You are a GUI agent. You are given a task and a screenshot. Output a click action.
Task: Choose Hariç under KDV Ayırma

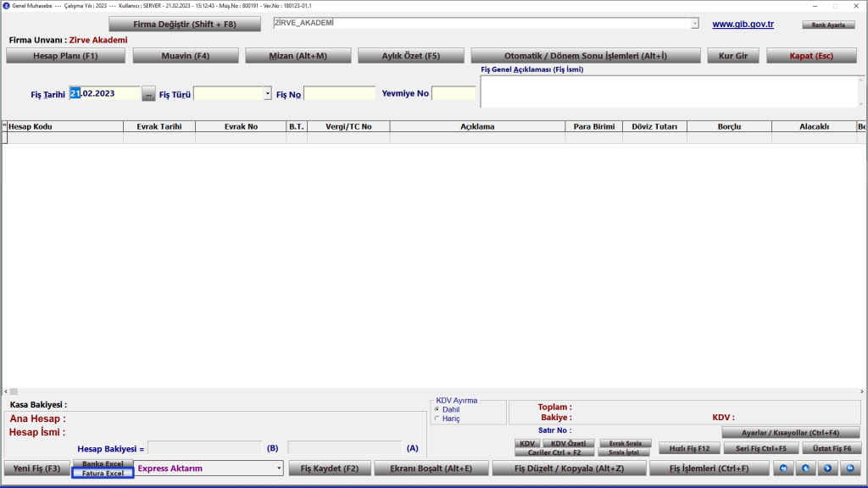pyautogui.click(x=437, y=419)
